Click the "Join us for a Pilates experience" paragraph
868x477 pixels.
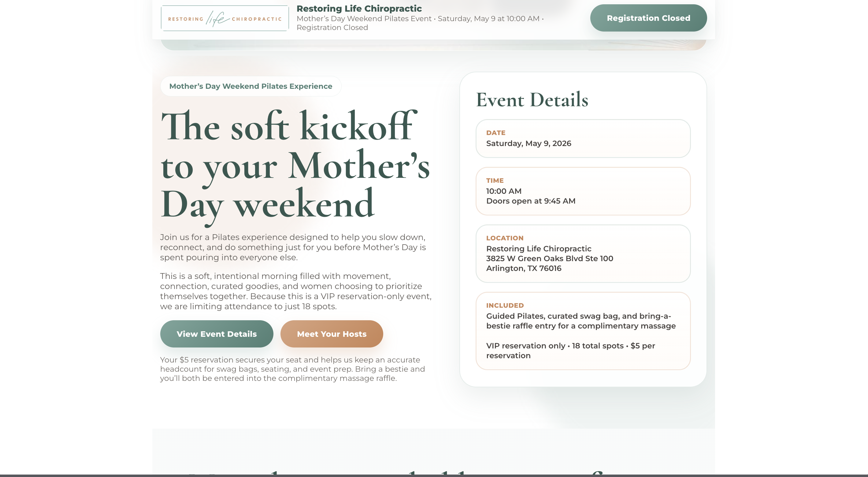coord(293,247)
